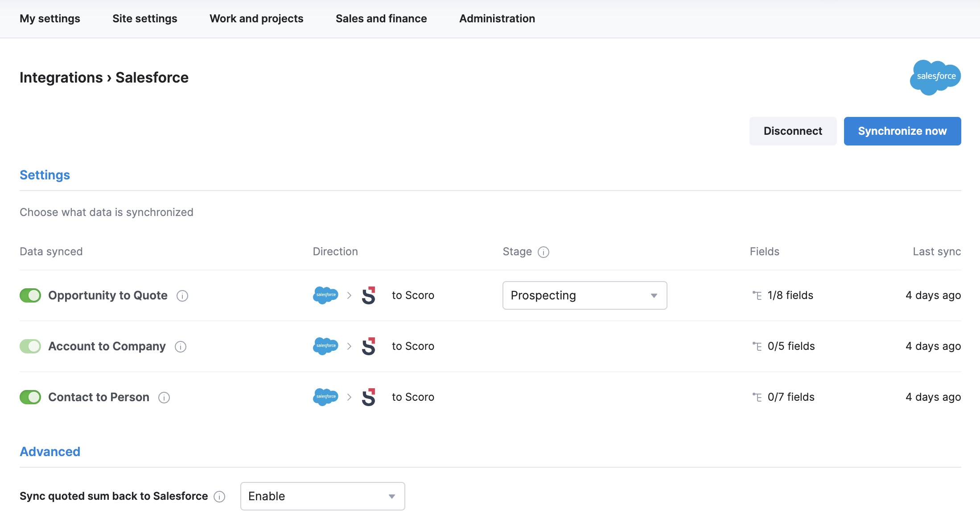Click the 'Fields' column header
The height and width of the screenshot is (523, 980).
pyautogui.click(x=764, y=252)
